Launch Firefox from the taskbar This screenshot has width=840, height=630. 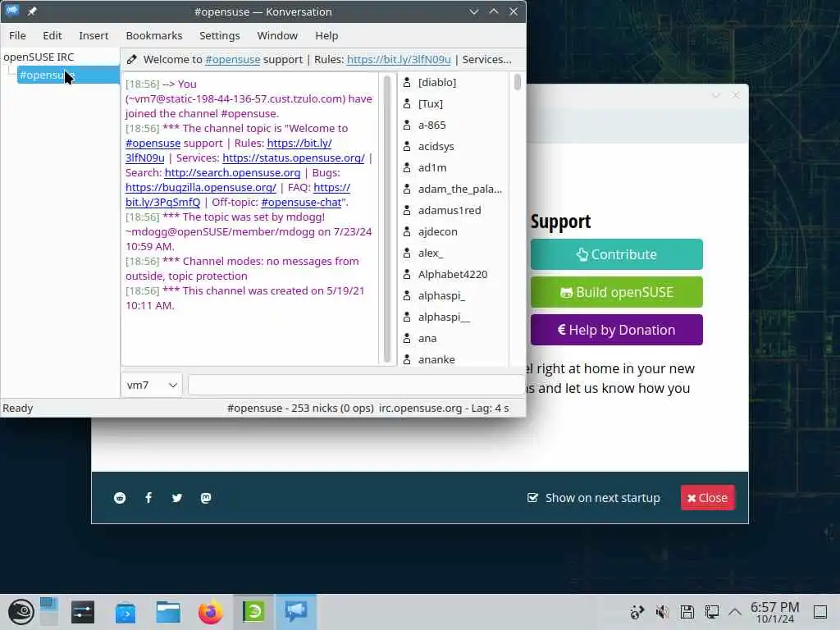pyautogui.click(x=211, y=612)
